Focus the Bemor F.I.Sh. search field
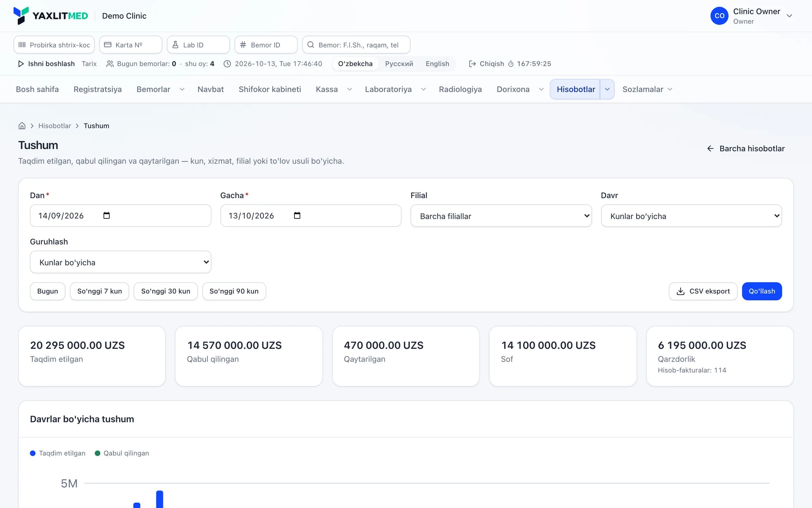812x508 pixels. (356, 45)
